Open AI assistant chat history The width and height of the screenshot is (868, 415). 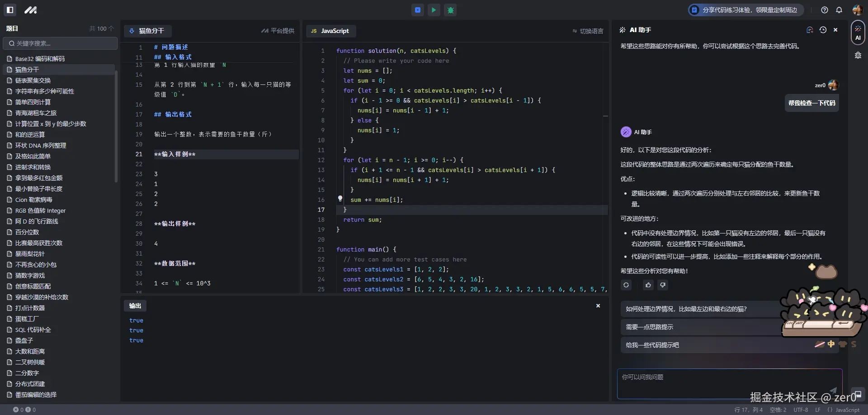[823, 30]
